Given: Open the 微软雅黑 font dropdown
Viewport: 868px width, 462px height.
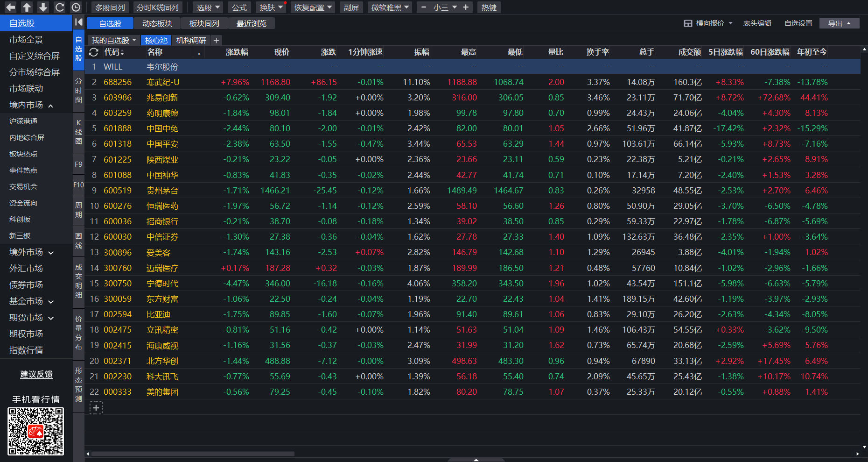Looking at the screenshot, I should pos(390,7).
